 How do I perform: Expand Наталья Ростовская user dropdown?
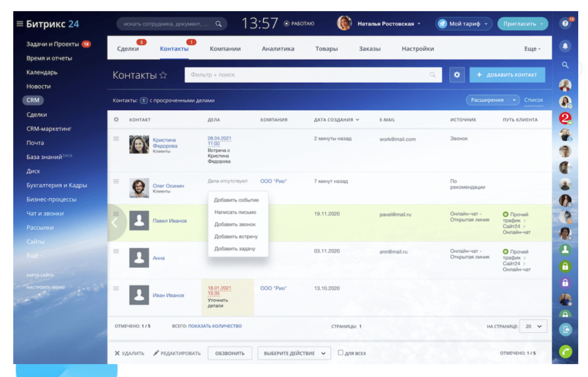(x=419, y=24)
